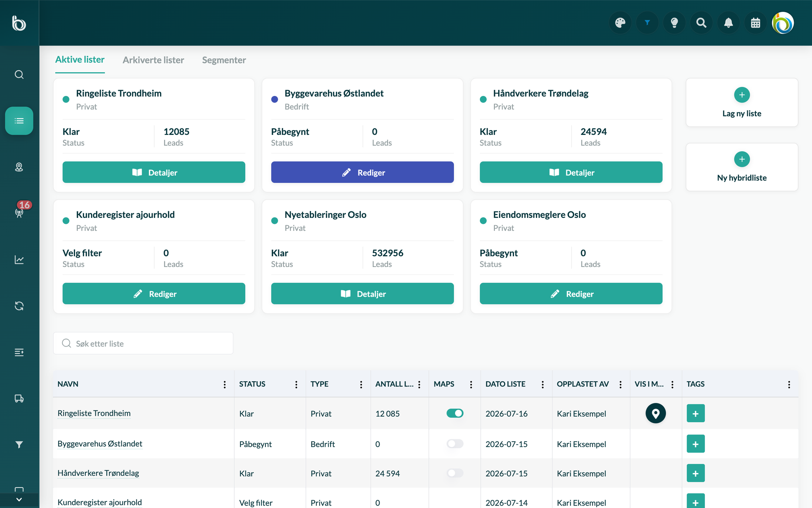This screenshot has width=812, height=508.
Task: Open the statistics chart sidebar icon
Action: tap(19, 260)
